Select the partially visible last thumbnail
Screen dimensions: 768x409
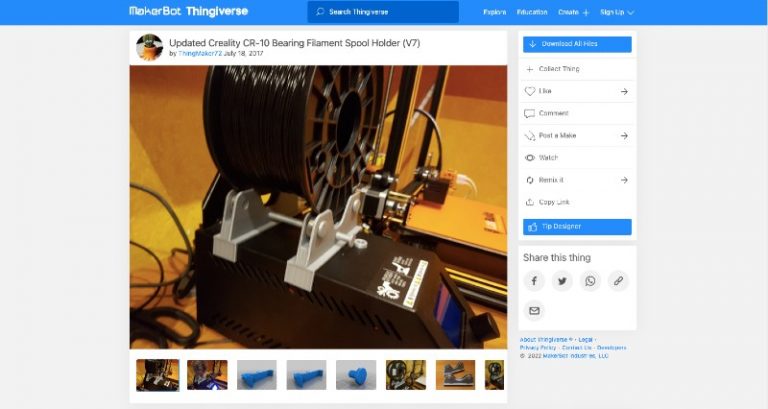coord(494,375)
